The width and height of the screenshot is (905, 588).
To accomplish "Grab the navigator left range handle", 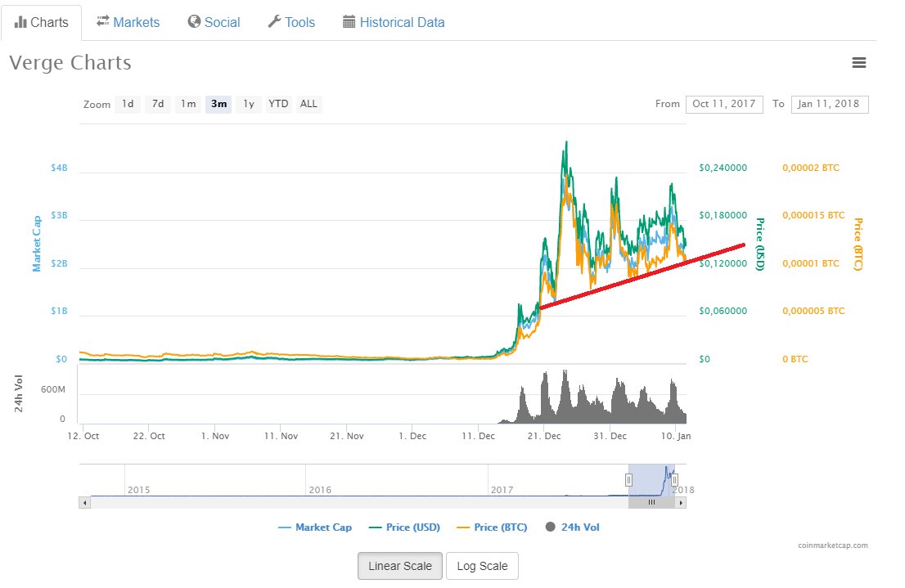I will pyautogui.click(x=628, y=479).
